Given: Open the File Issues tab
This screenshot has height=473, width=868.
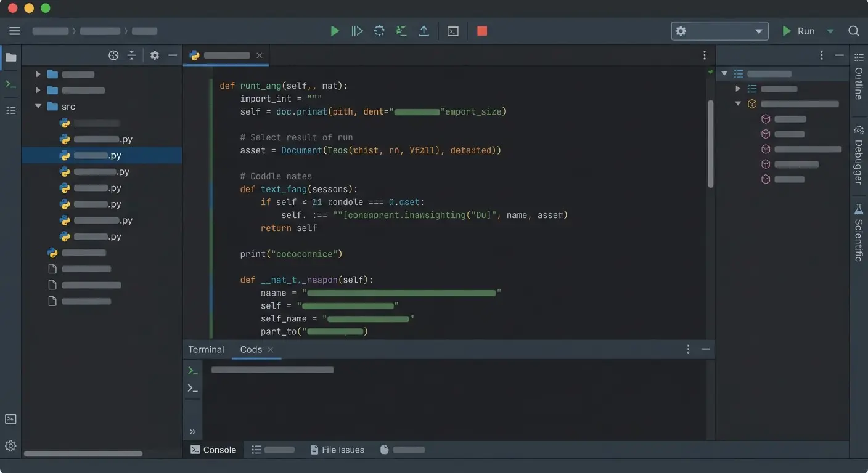Looking at the screenshot, I should click(x=337, y=450).
